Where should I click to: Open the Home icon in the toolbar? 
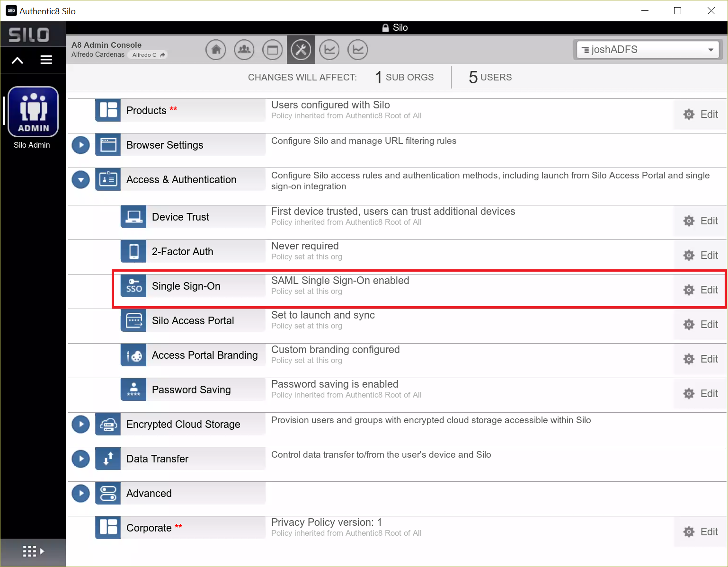pos(216,50)
